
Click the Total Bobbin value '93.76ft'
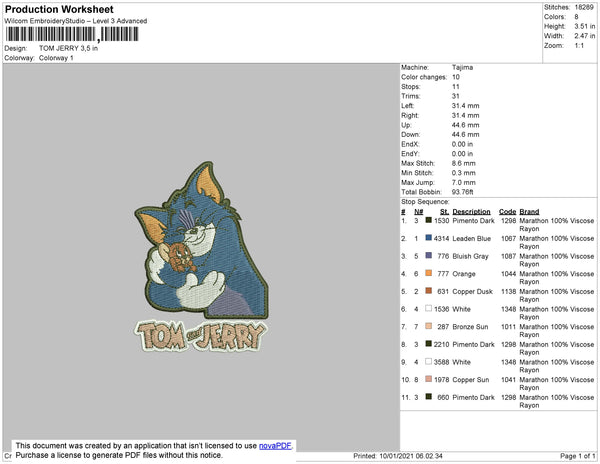[463, 192]
